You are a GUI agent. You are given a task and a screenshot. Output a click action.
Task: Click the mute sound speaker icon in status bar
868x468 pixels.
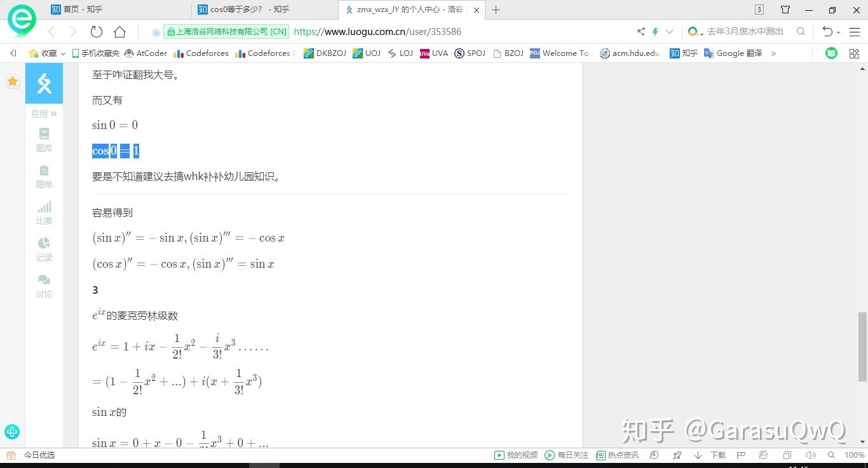810,455
